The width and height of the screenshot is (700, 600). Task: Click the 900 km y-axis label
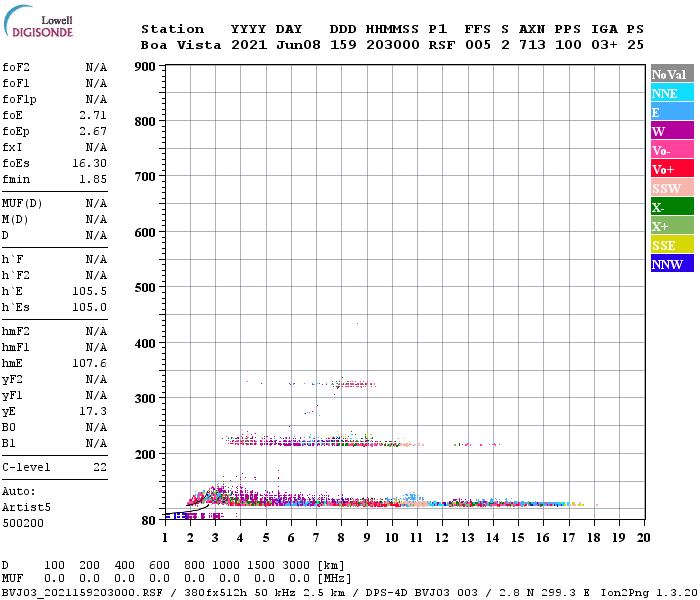[x=145, y=67]
